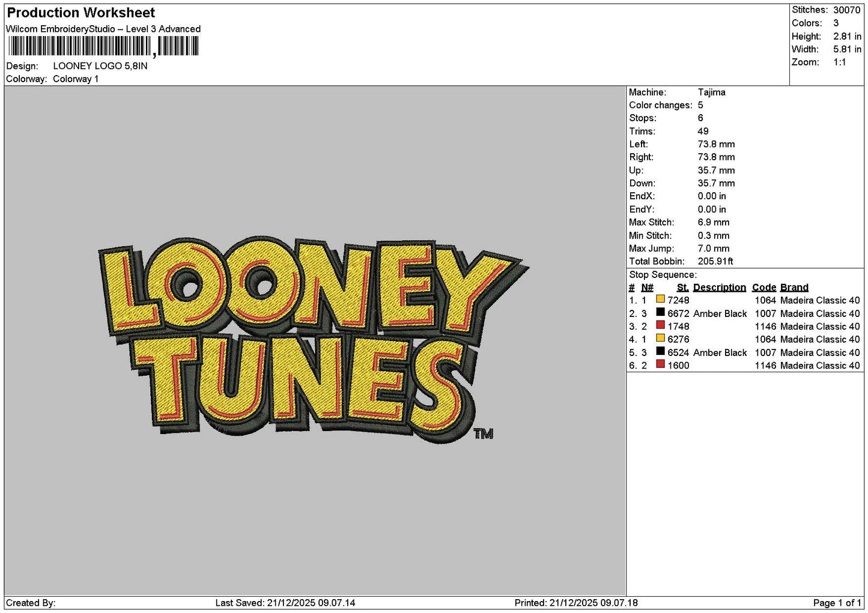Image resolution: width=868 pixels, height=613 pixels.
Task: Click Width value 5.81 in
Action: [x=847, y=49]
